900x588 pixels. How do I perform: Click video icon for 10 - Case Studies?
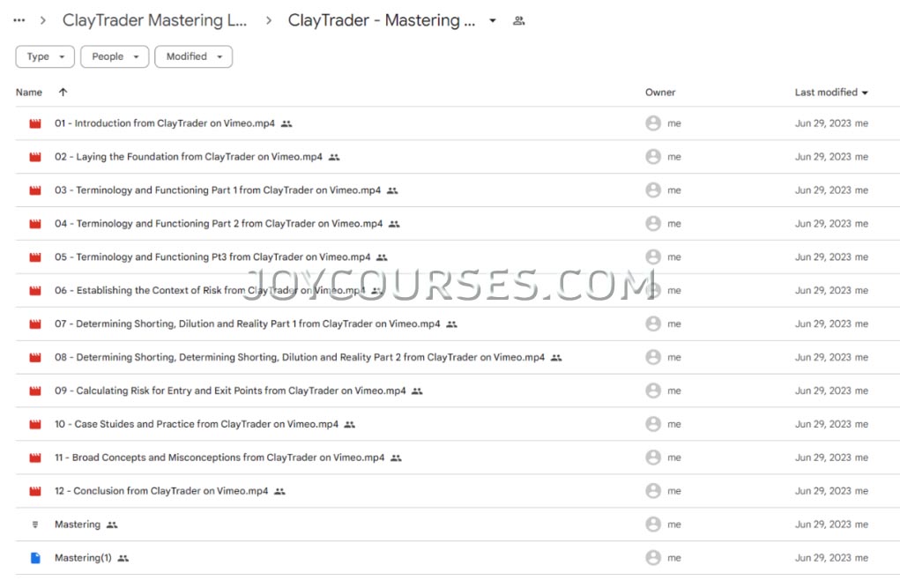[x=35, y=424]
